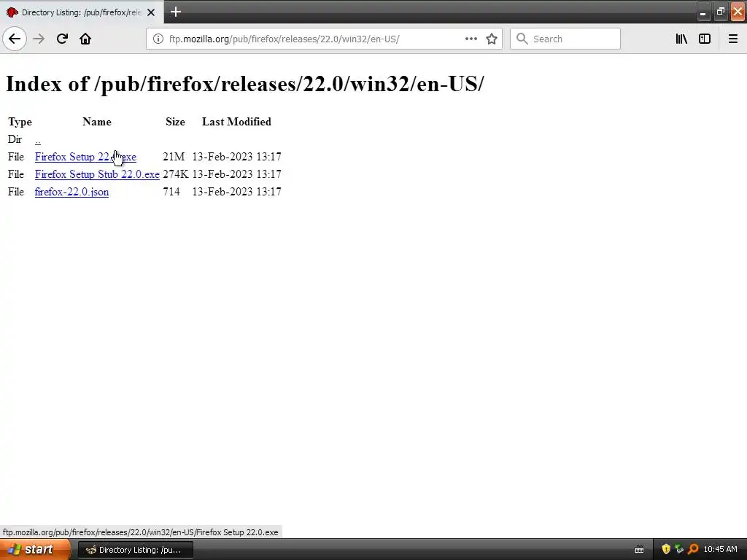Open page actions three-dots menu
The image size is (747, 560).
click(x=471, y=39)
